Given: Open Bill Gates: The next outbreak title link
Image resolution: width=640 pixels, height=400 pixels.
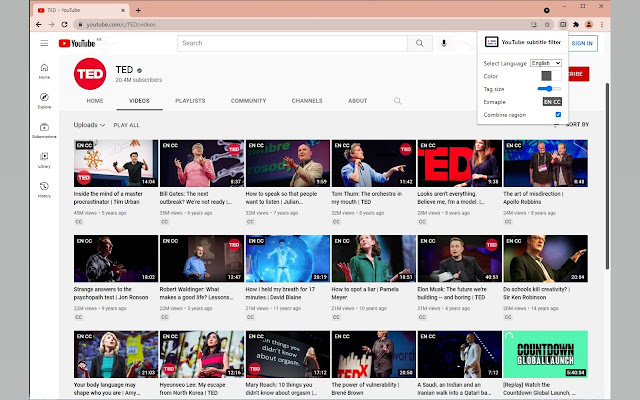Looking at the screenshot, I should coord(196,198).
